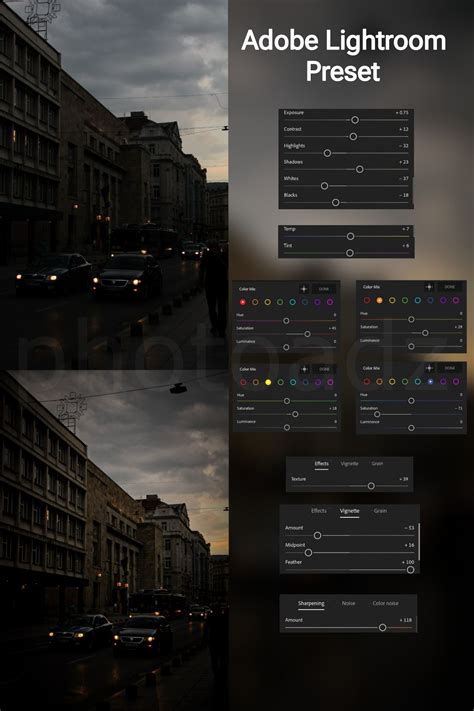
Task: Click the Whites slider handle
Action: pos(324,186)
